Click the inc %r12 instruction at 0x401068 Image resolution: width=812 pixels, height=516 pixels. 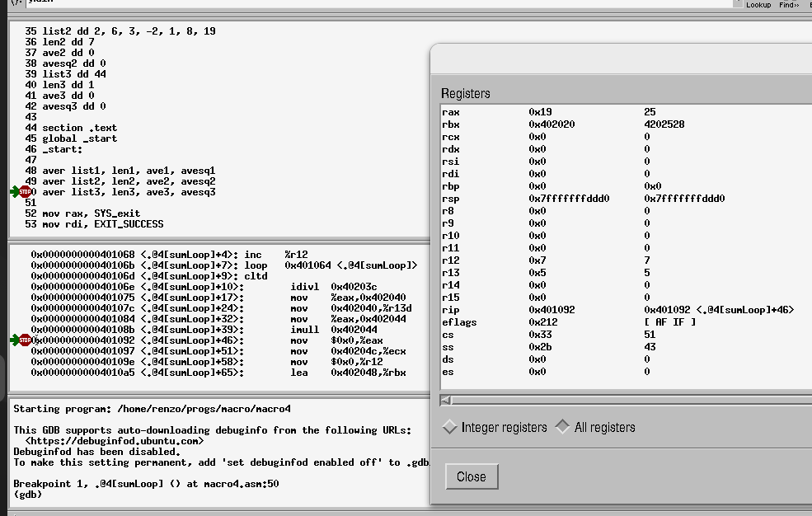169,255
